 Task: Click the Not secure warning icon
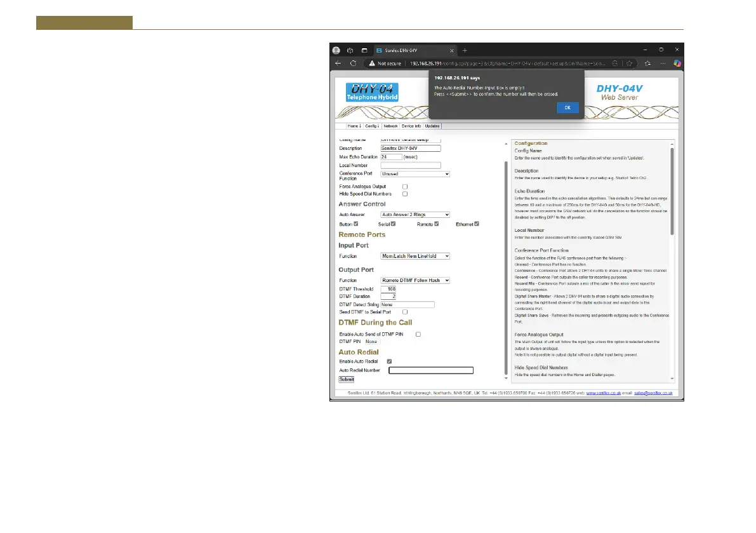pos(372,64)
